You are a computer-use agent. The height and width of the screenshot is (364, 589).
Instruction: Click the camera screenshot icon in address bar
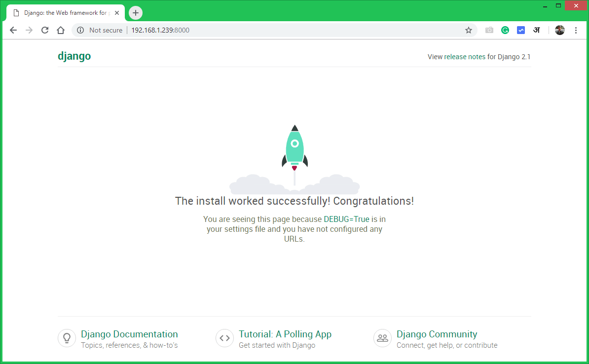click(x=489, y=30)
